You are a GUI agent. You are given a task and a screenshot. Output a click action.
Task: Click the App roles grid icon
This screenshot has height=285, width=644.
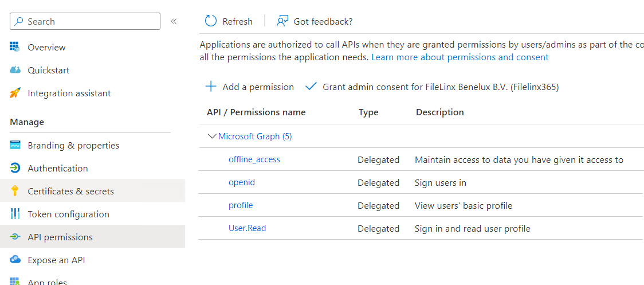click(x=15, y=282)
